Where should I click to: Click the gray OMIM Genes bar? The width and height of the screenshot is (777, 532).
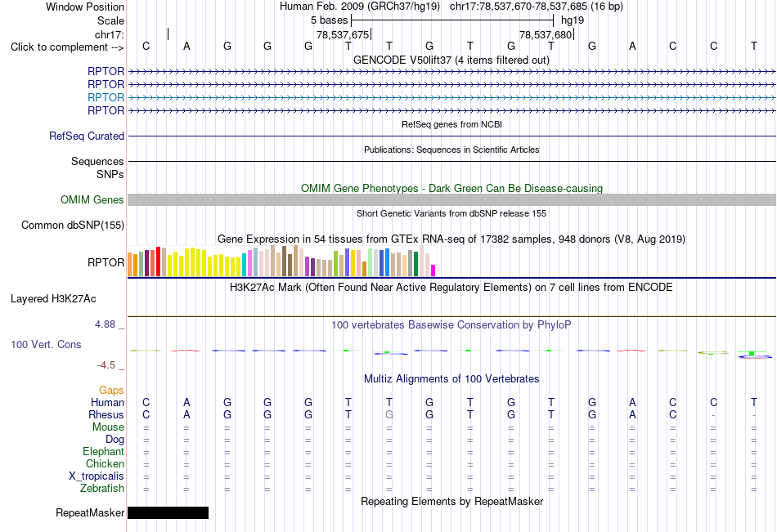pyautogui.click(x=451, y=199)
